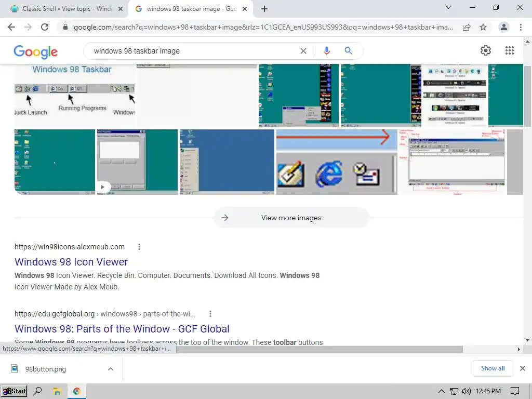
Task: Open the red-annotated window parts thumbnail
Action: pos(452,162)
